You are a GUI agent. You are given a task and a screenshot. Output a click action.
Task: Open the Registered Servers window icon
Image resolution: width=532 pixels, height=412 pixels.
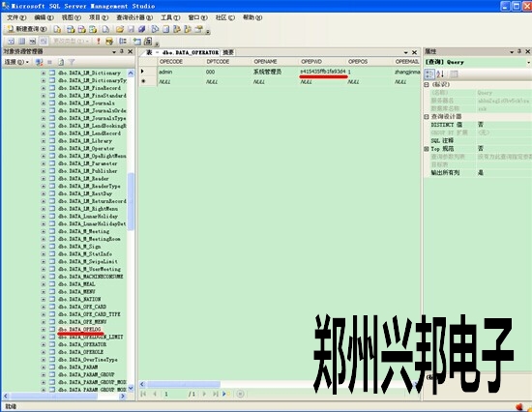pos(155,30)
